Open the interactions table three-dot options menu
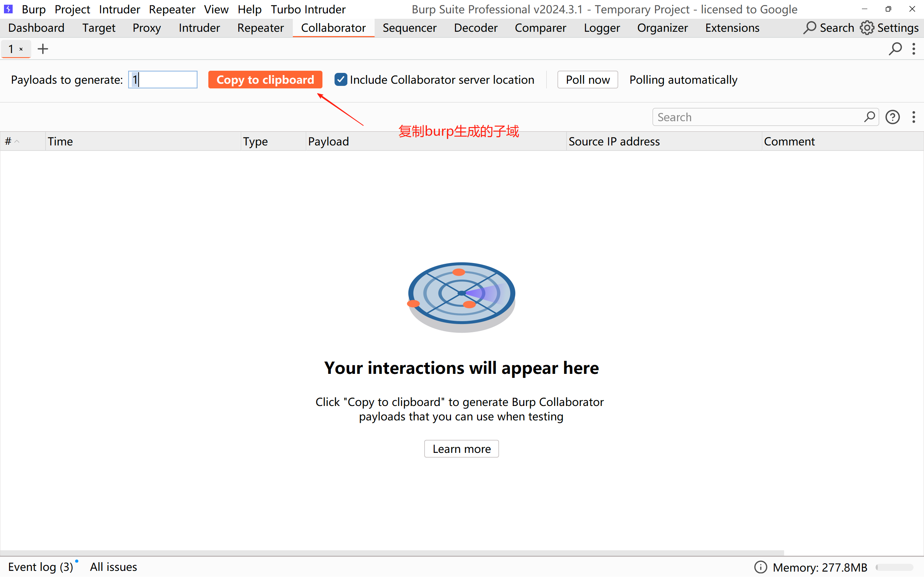This screenshot has height=577, width=924. 914,117
